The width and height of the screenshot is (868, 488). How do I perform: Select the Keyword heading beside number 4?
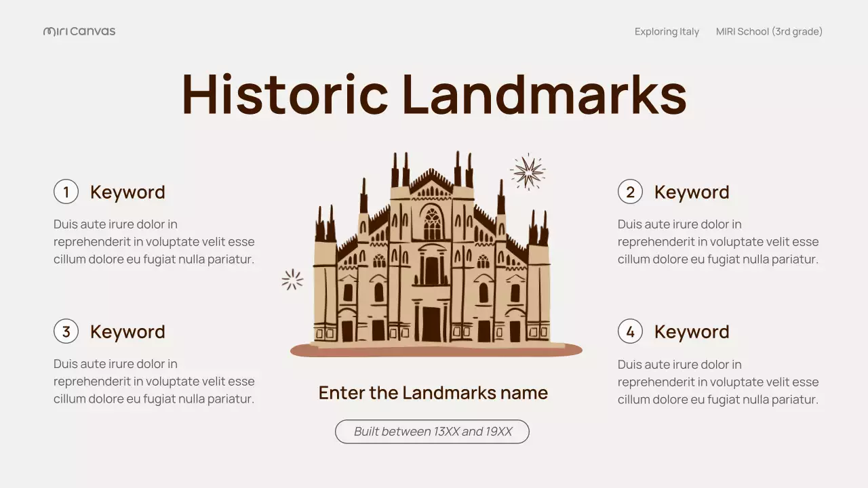point(692,332)
